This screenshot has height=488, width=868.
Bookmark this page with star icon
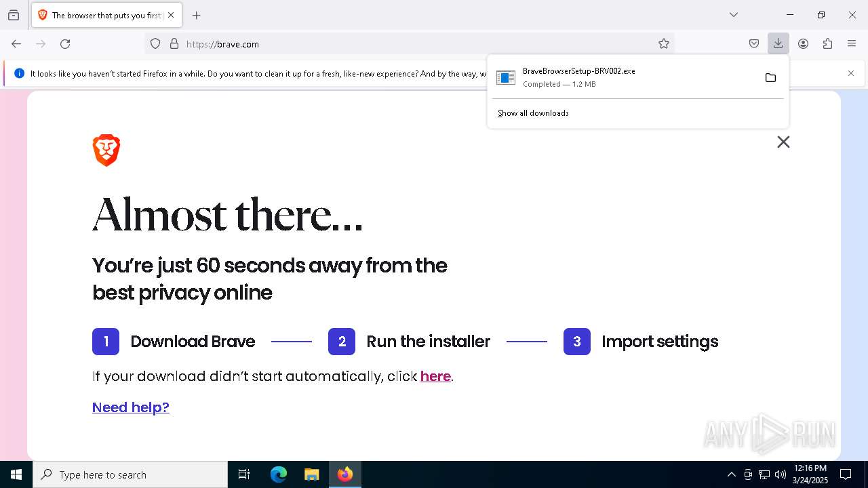(664, 44)
